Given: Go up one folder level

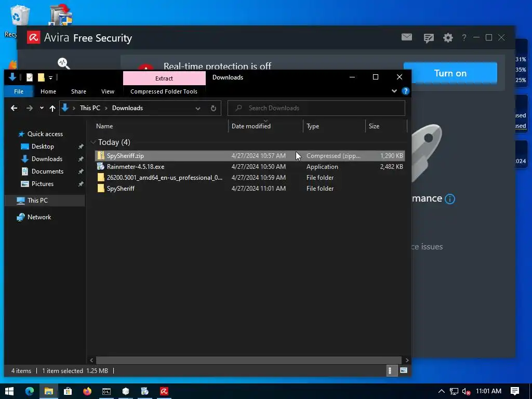Looking at the screenshot, I should point(52,108).
